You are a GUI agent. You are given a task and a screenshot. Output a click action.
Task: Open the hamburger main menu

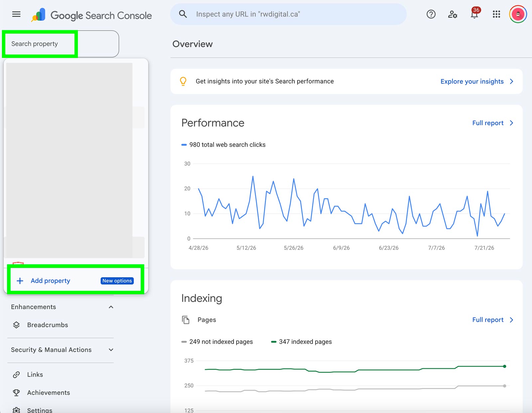coord(16,14)
